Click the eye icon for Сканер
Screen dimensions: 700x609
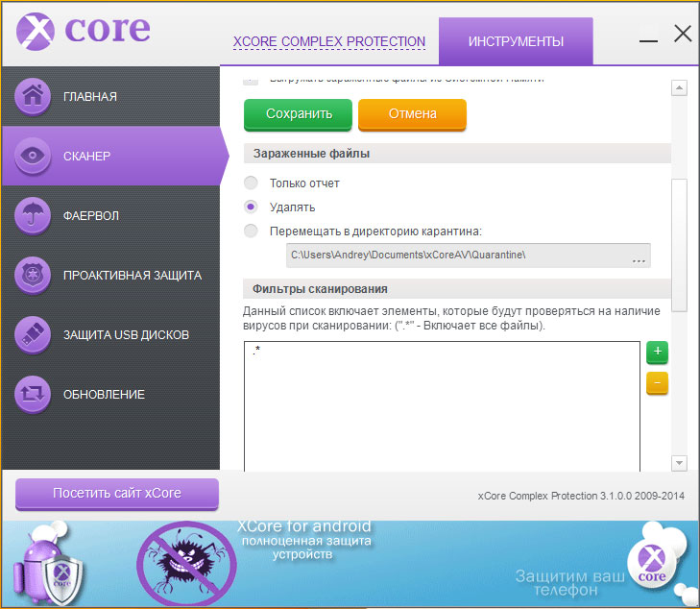[x=33, y=156]
